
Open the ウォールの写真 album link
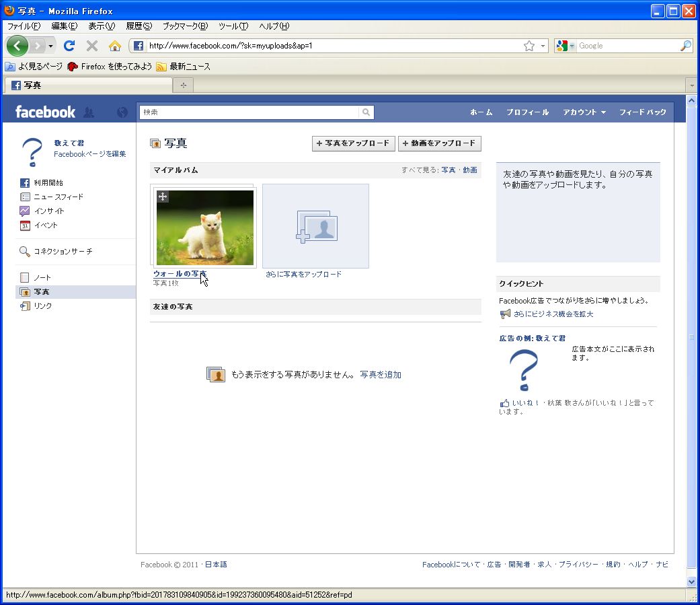pos(180,273)
